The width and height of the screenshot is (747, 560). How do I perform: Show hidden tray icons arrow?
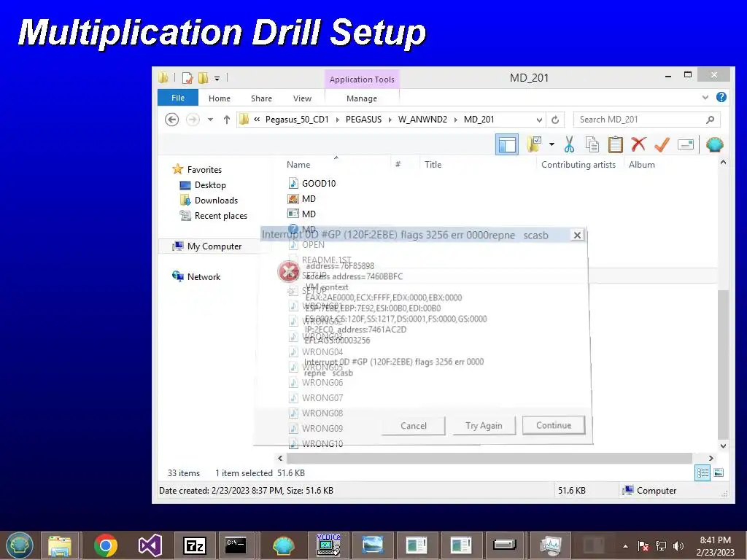pos(625,546)
